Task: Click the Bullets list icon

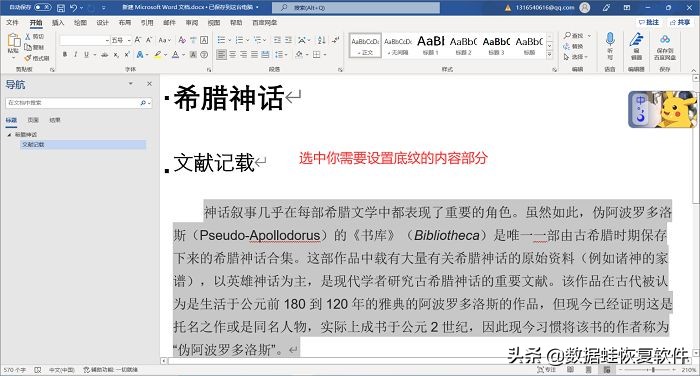Action: pos(221,40)
